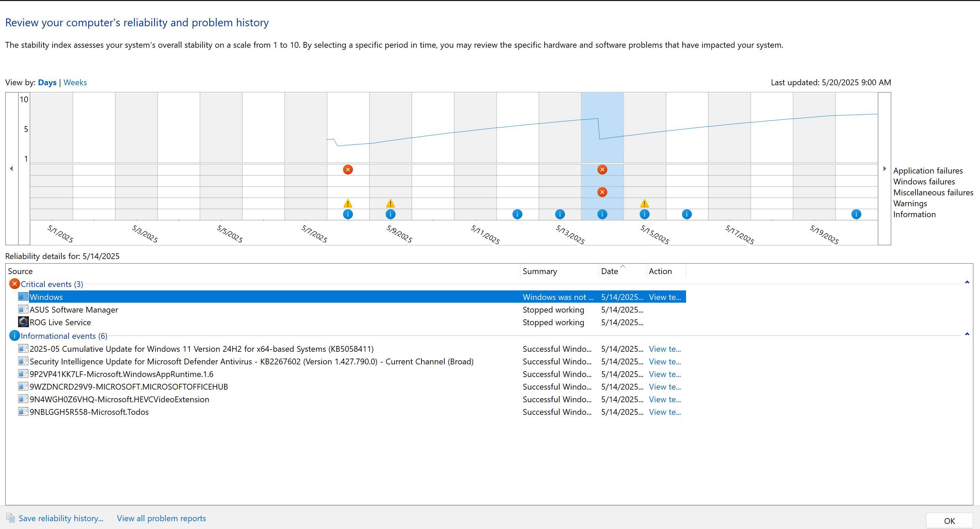
Task: Click the warning icon on 5/9/2025
Action: [390, 203]
